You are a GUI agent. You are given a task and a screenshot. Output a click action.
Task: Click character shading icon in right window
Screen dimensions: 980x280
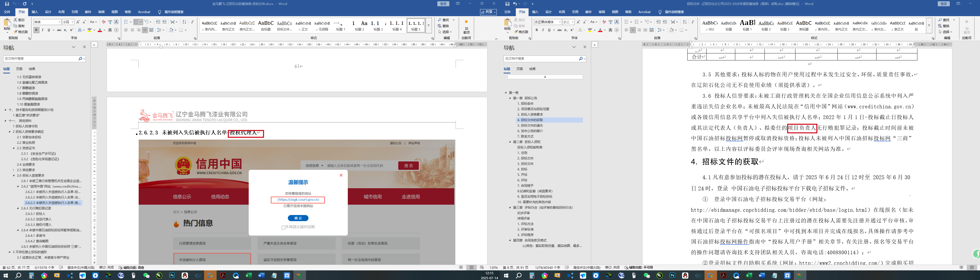pos(610,30)
